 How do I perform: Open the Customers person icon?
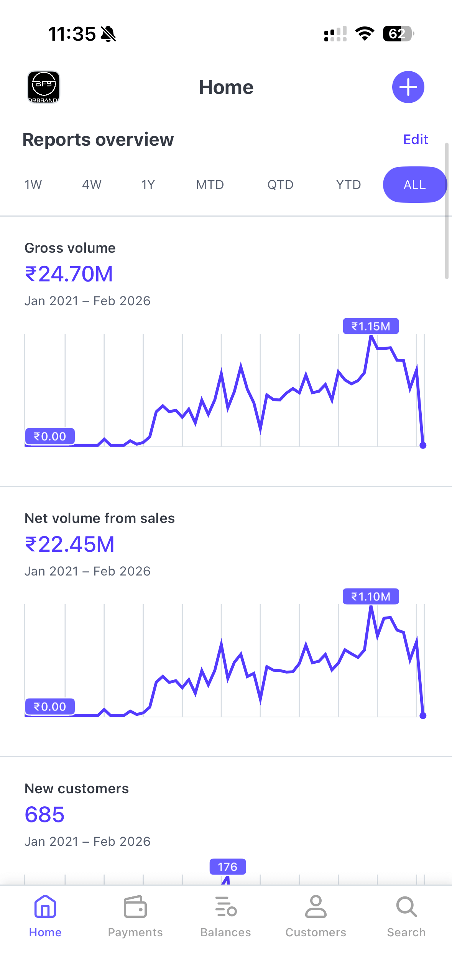(x=316, y=907)
